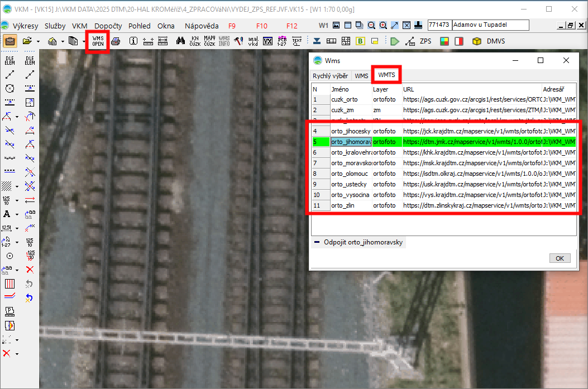Click the printer icon in toolbar
Viewport: 588px width, 389px height.
(116, 41)
